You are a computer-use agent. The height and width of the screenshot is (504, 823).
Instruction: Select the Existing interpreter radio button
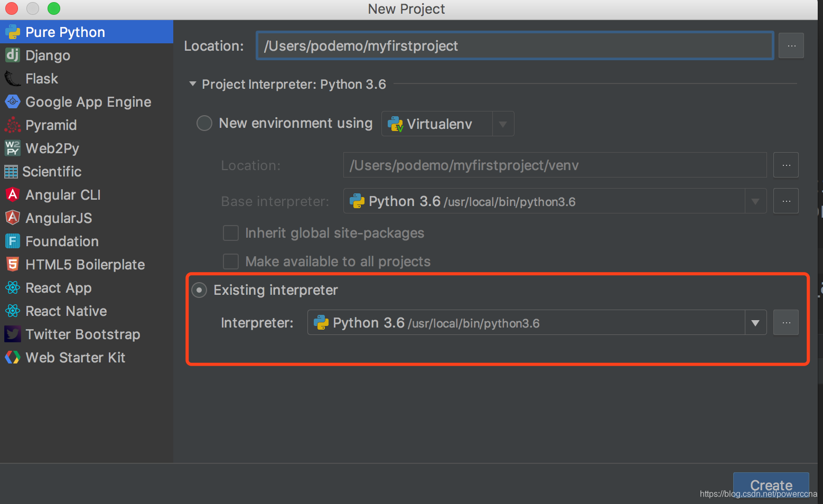point(199,290)
